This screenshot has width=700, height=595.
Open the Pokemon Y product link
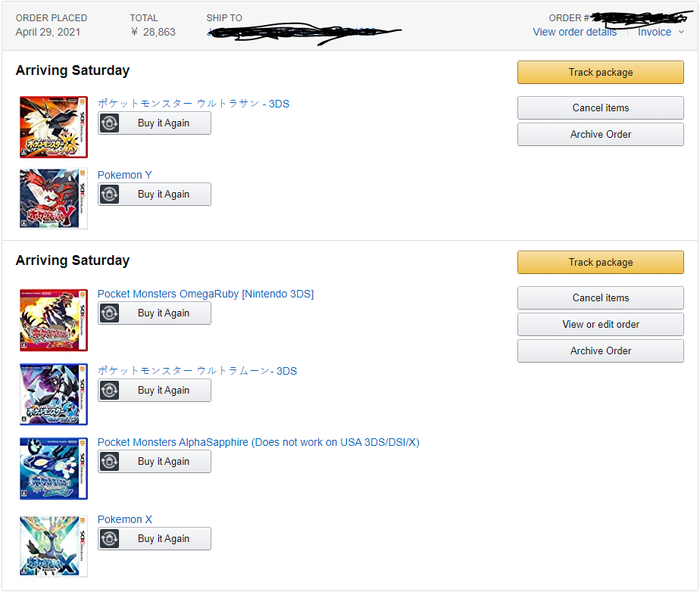(x=124, y=175)
